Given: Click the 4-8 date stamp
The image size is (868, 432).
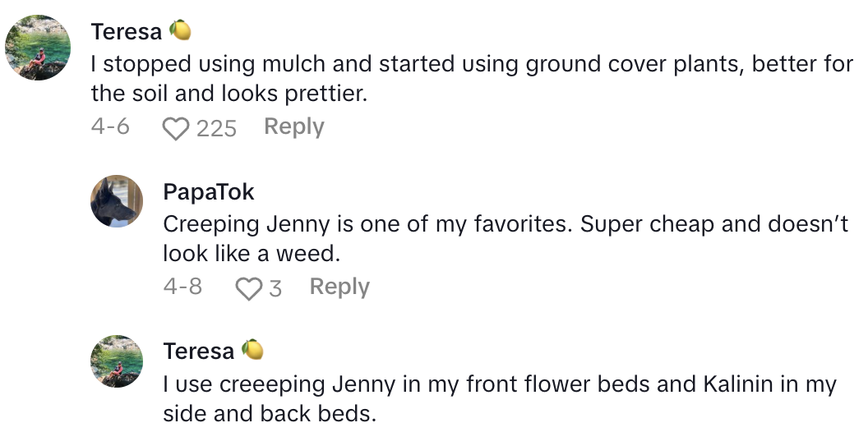Looking at the screenshot, I should tap(182, 287).
